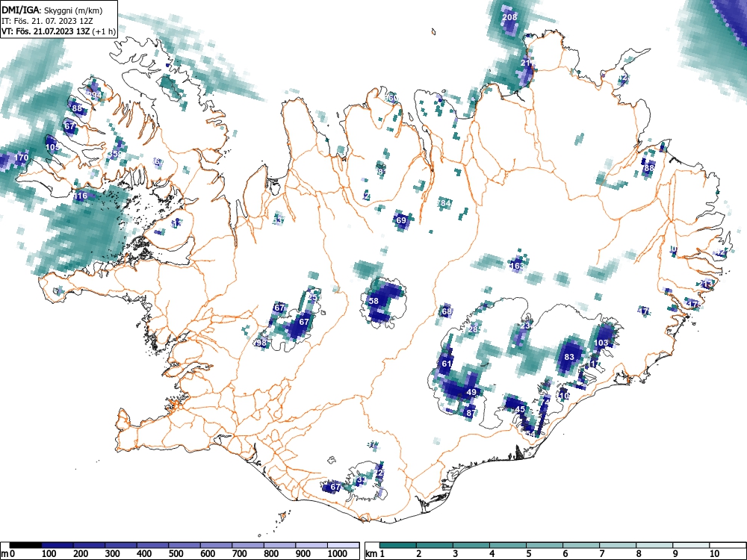Click the '69' visibility value on the map
Screen dimensions: 747x560
(401, 220)
